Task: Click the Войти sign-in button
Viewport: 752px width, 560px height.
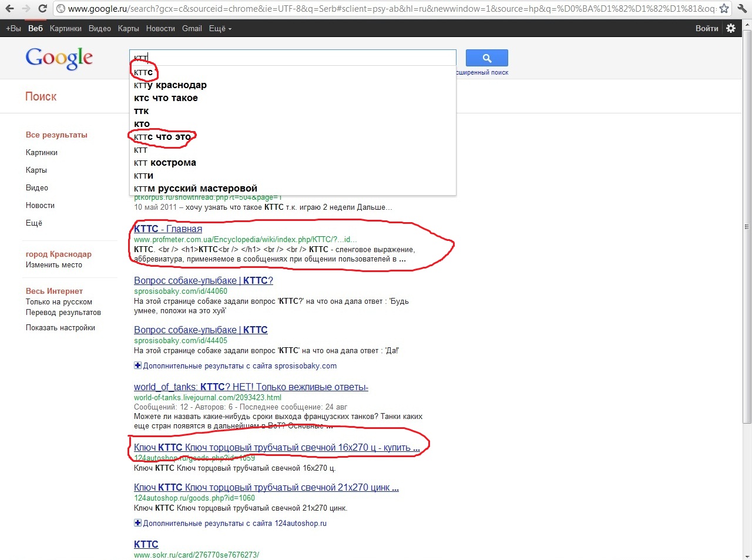Action: pos(707,28)
